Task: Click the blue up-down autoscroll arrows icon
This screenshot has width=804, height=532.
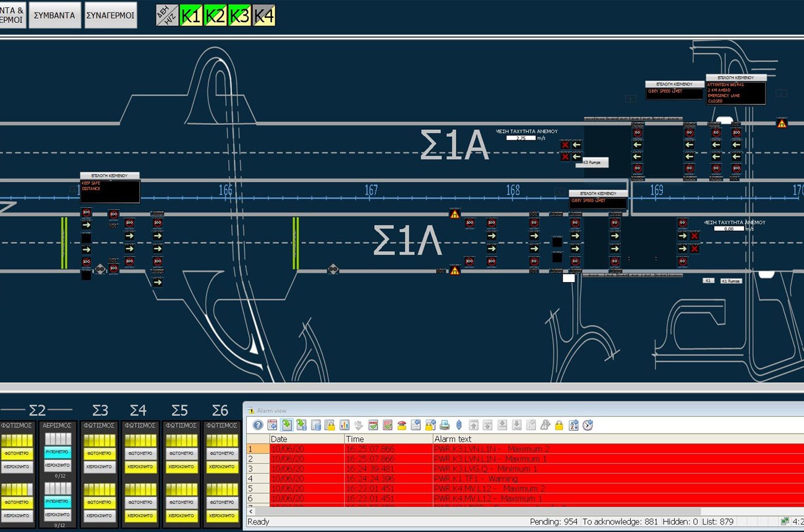Action: tap(459, 425)
